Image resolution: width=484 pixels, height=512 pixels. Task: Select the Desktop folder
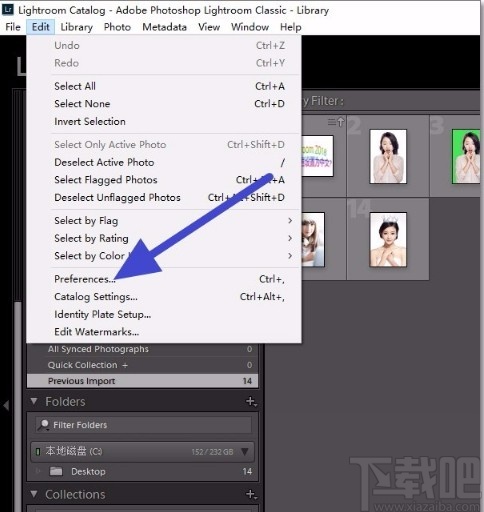click(143, 471)
